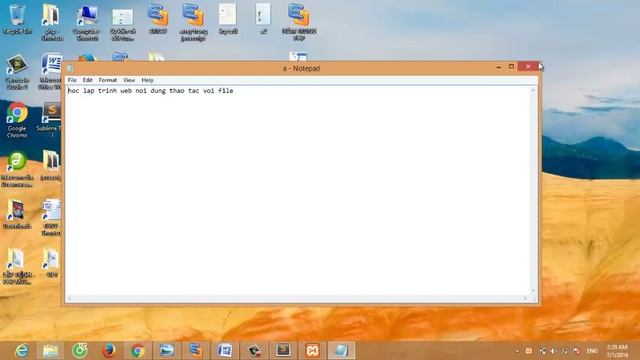
Task: Click the horizontal scrollbar right arrow
Action: point(526,299)
